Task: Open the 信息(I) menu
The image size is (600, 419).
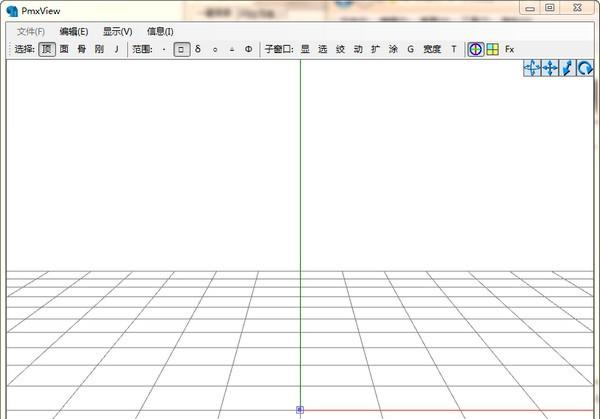Action: [160, 31]
